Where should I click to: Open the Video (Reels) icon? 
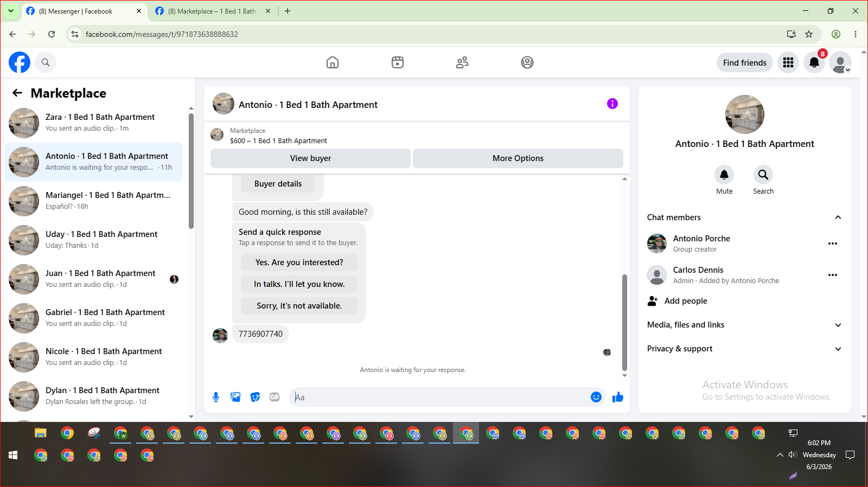(x=398, y=62)
